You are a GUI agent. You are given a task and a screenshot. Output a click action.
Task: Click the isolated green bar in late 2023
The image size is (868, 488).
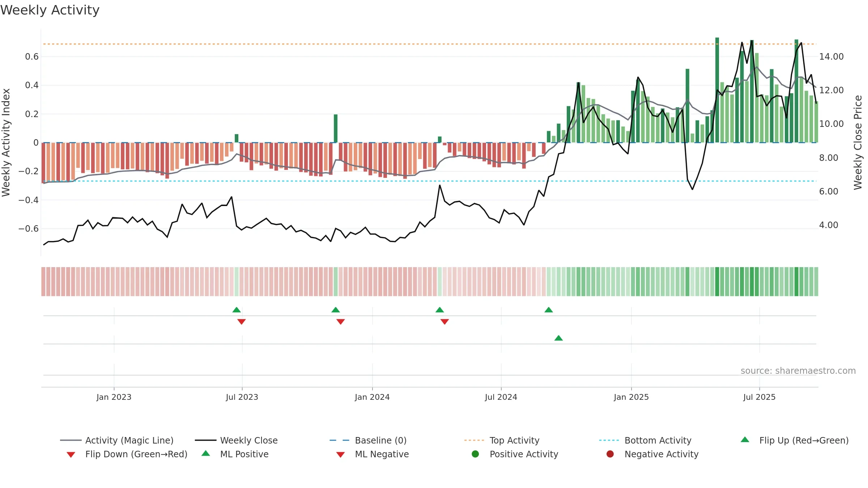pyautogui.click(x=336, y=128)
